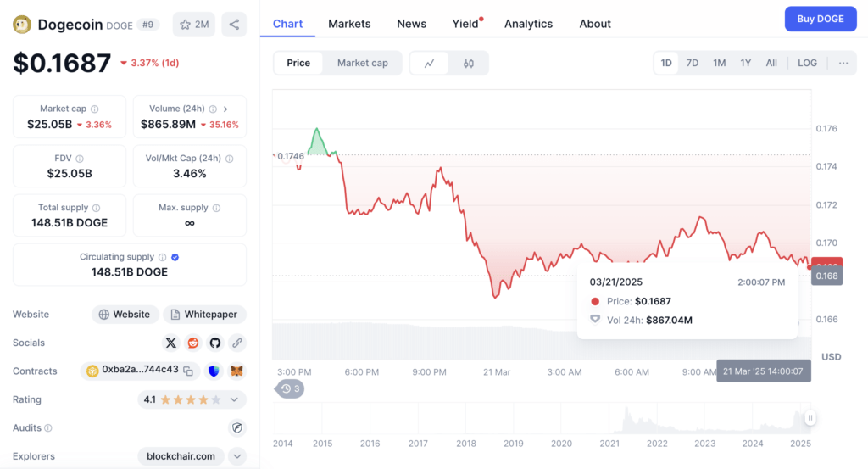The height and width of the screenshot is (469, 868).
Task: Click the $0.1687 price heading
Action: [62, 63]
